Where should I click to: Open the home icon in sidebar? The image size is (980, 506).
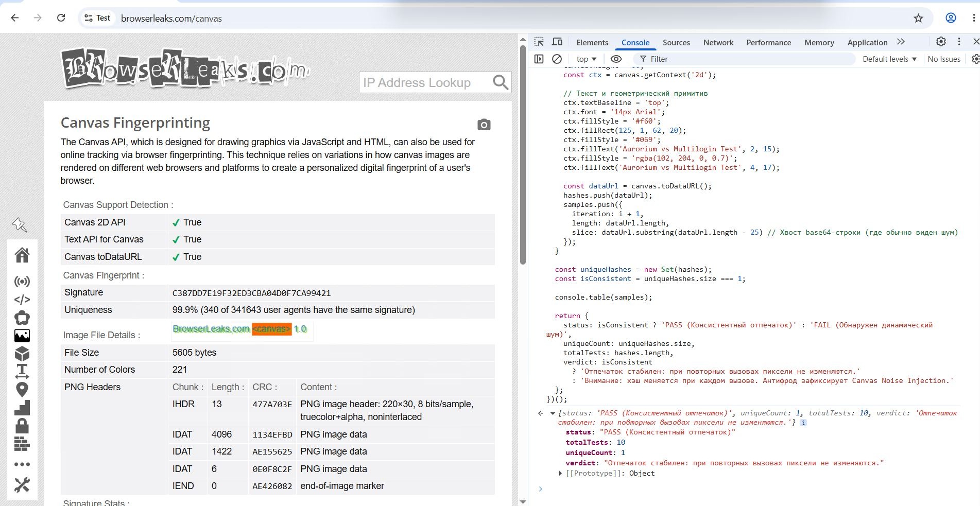pyautogui.click(x=22, y=255)
